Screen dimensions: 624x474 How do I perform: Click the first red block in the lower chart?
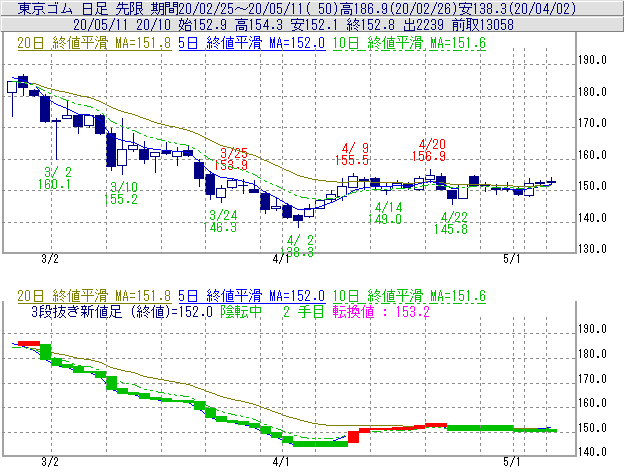(29, 343)
